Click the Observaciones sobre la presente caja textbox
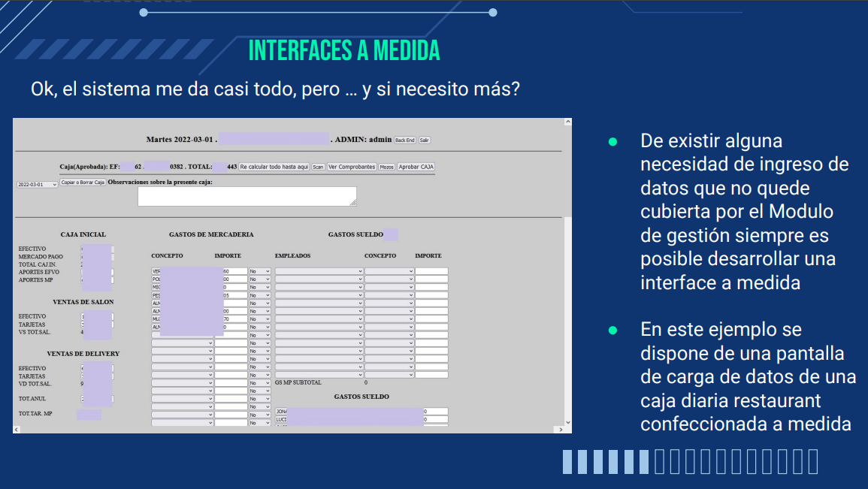 [x=246, y=196]
